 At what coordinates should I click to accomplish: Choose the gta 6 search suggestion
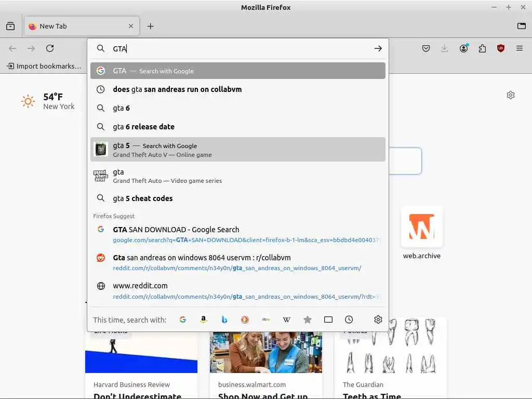238,108
